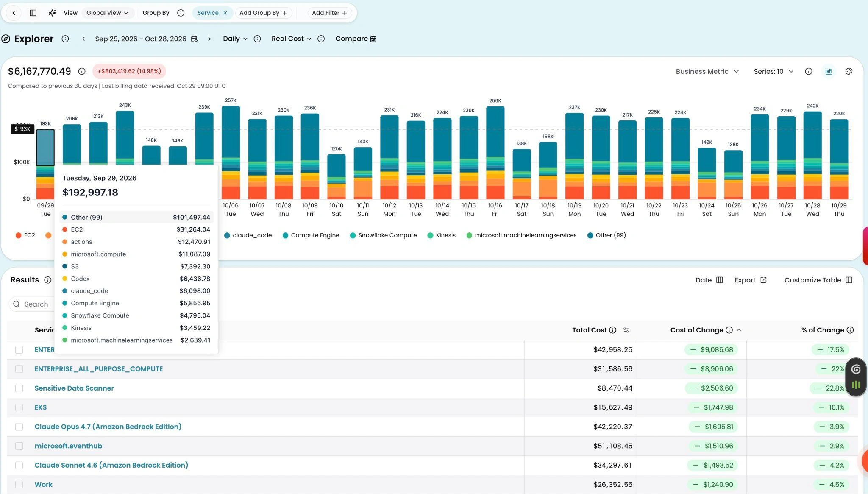The image size is (868, 494).
Task: Click the 10/06 Tue bar in chart
Action: coord(231,153)
